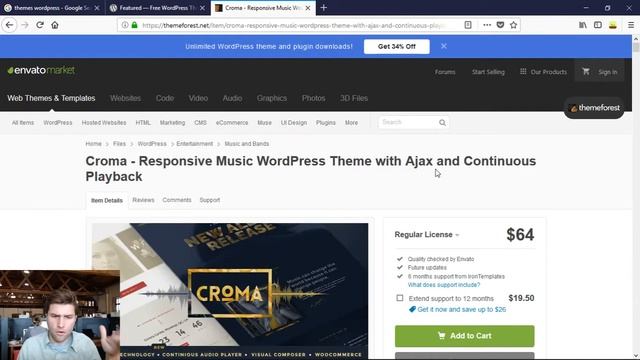640x360 pixels.
Task: Click Get 34% Off button
Action: [397, 47]
